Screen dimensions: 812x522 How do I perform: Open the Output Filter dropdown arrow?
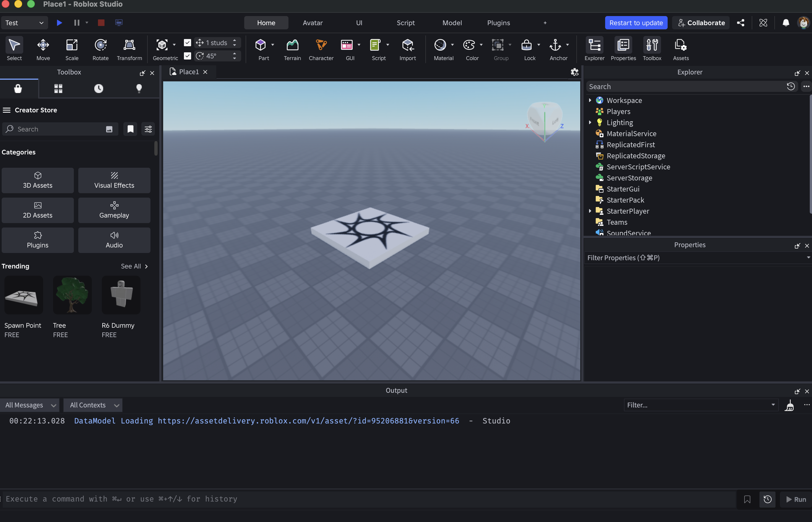773,405
